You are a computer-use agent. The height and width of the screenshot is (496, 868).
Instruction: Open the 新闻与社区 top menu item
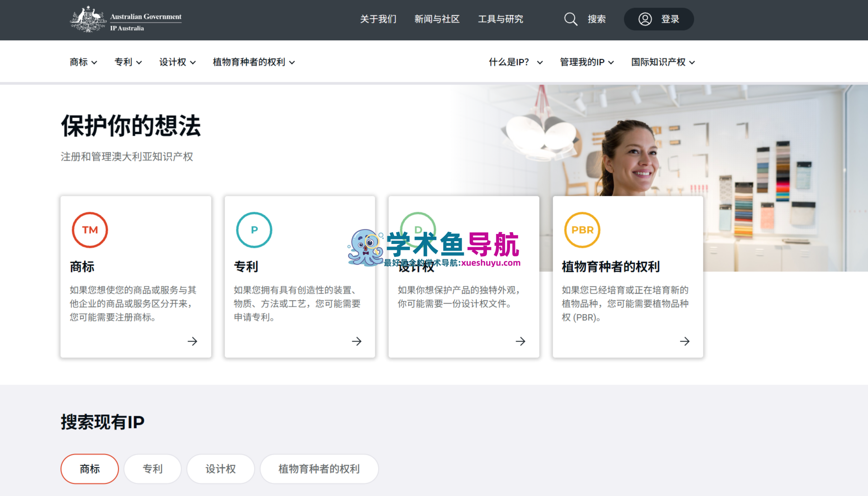[x=437, y=19]
